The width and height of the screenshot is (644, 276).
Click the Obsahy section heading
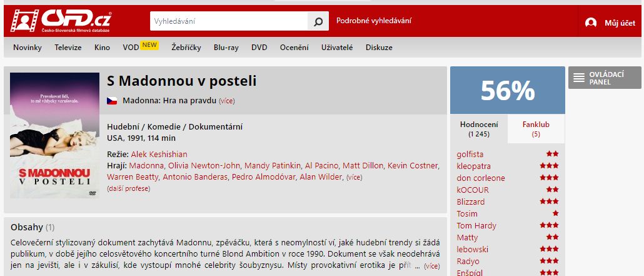[x=27, y=227]
